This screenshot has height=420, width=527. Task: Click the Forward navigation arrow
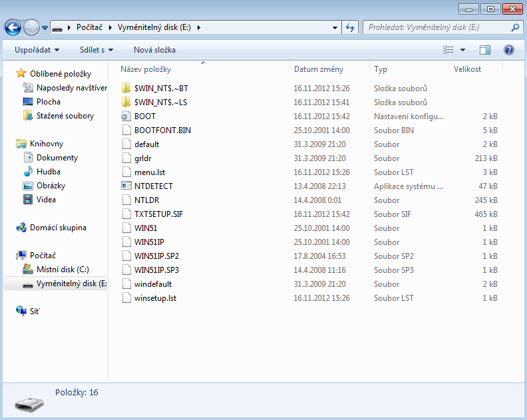pyautogui.click(x=31, y=27)
